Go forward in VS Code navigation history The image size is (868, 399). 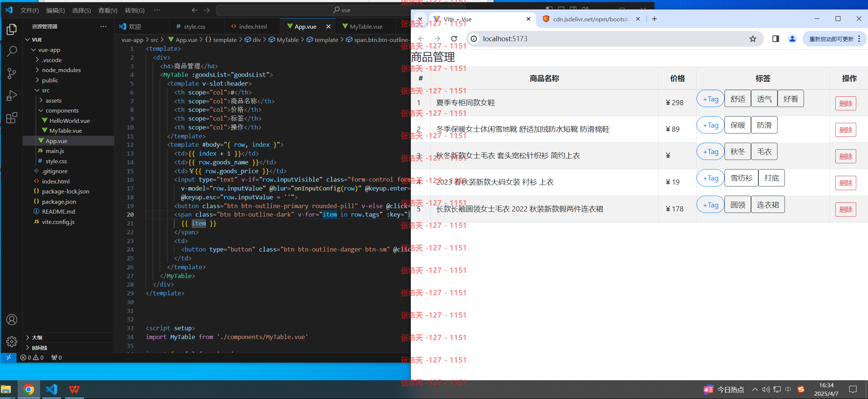click(207, 10)
